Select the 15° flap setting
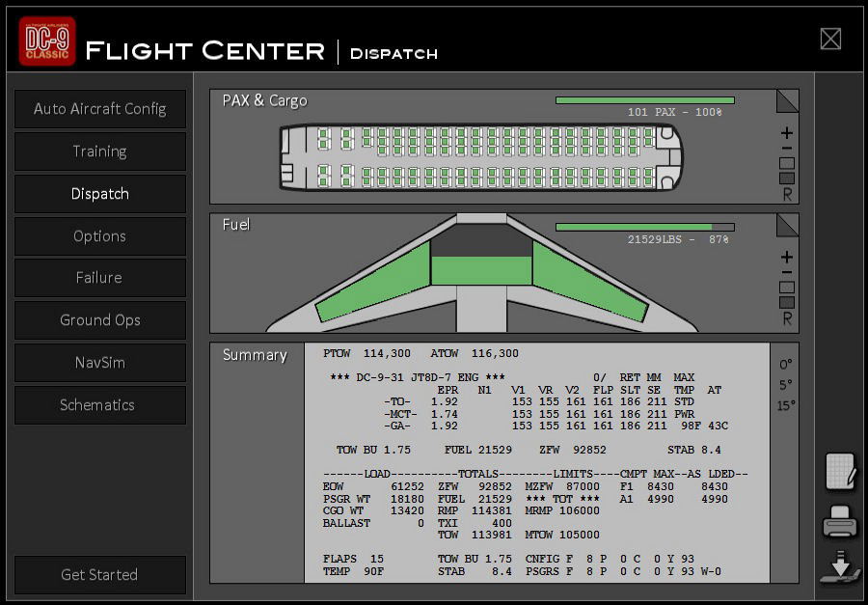Image resolution: width=868 pixels, height=605 pixels. click(786, 405)
